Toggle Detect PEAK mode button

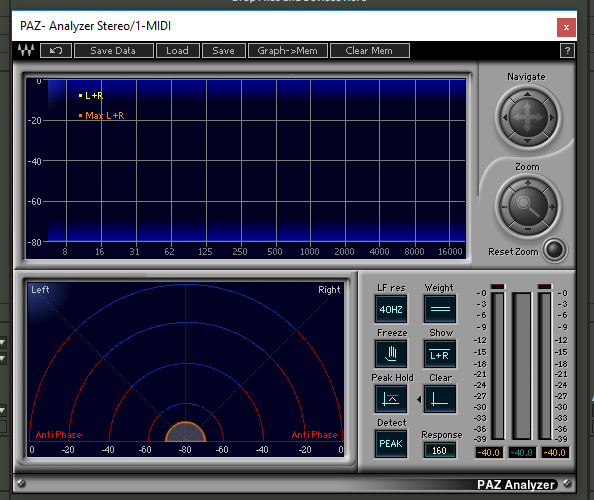click(x=391, y=444)
